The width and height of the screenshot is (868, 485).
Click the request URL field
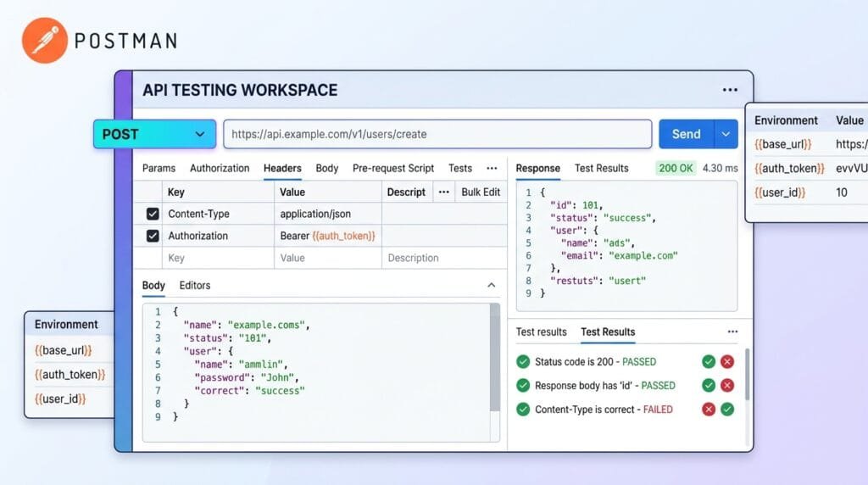point(437,134)
